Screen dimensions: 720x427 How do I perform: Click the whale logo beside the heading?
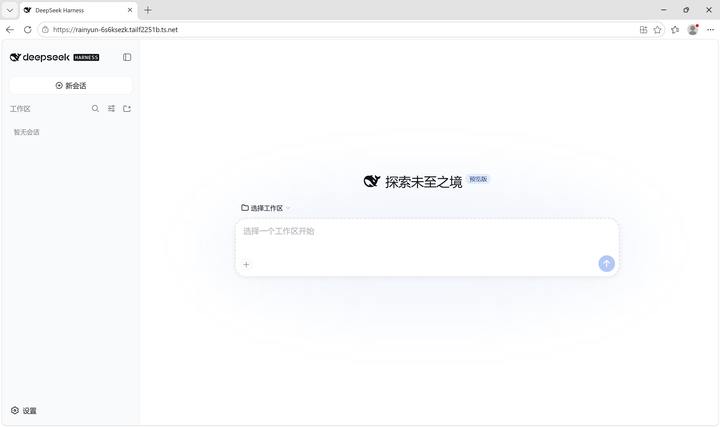pyautogui.click(x=372, y=181)
